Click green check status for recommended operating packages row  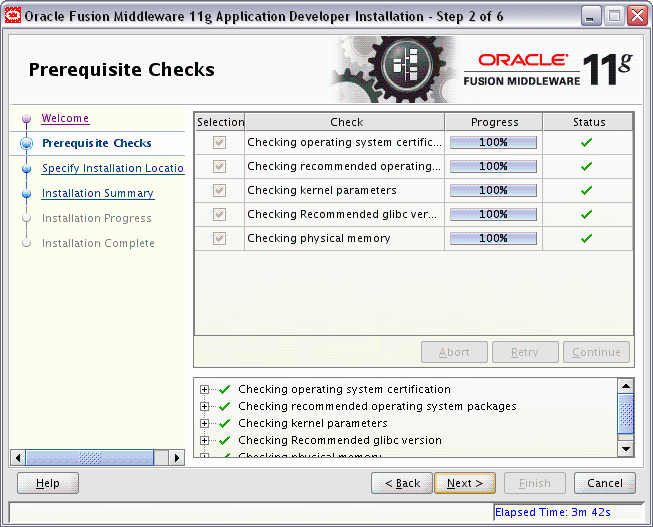[x=586, y=167]
